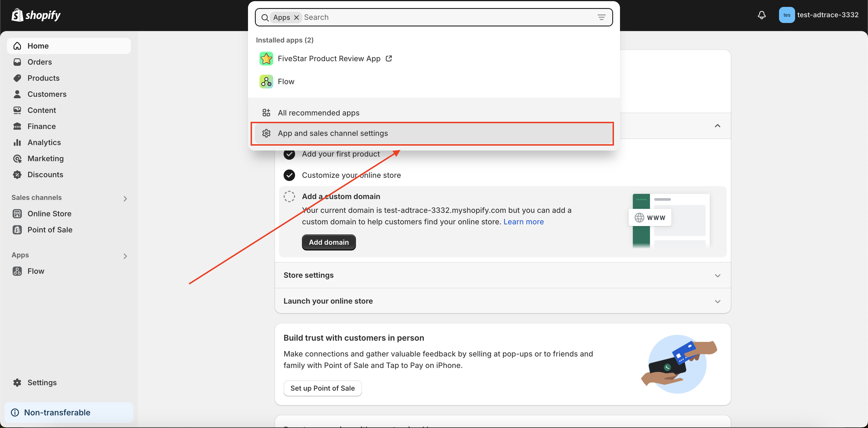
Task: Click the FiveStar external link icon
Action: pos(389,58)
